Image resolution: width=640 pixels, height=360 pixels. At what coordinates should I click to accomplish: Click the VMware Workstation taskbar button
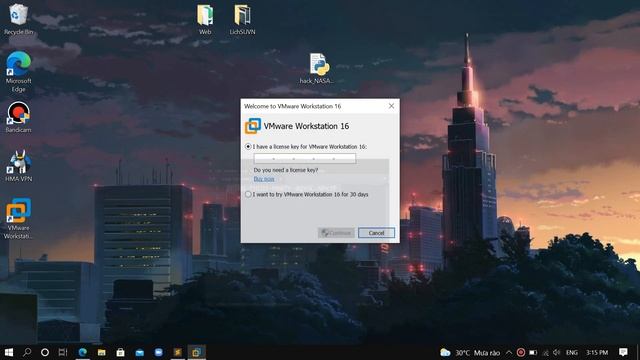click(196, 352)
